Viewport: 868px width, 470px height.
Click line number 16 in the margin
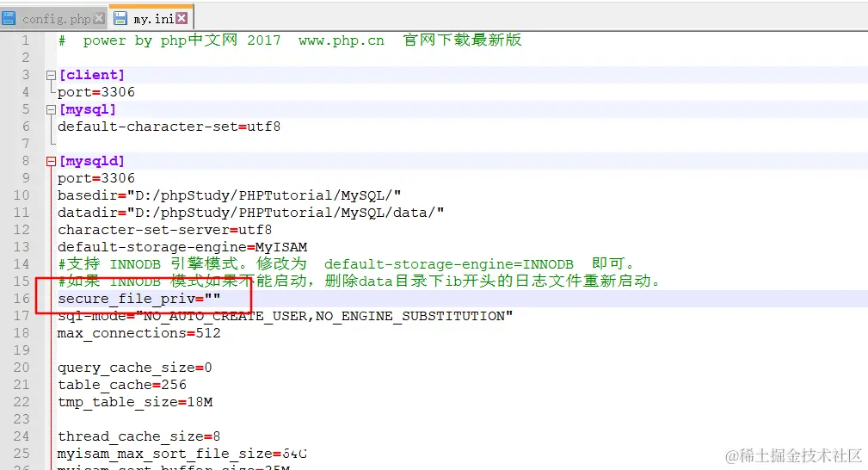(22, 299)
